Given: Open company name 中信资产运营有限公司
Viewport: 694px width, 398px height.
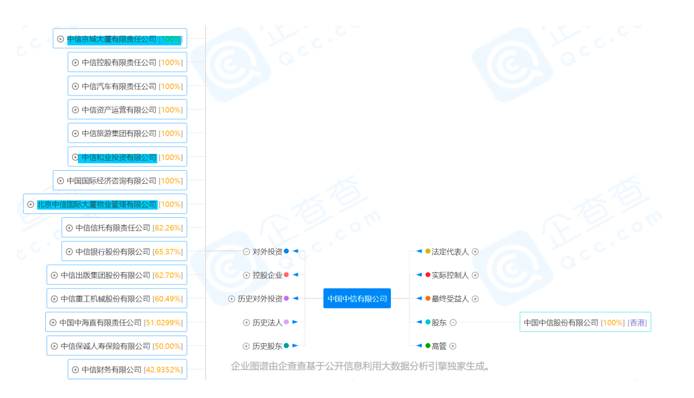Looking at the screenshot, I should [119, 110].
